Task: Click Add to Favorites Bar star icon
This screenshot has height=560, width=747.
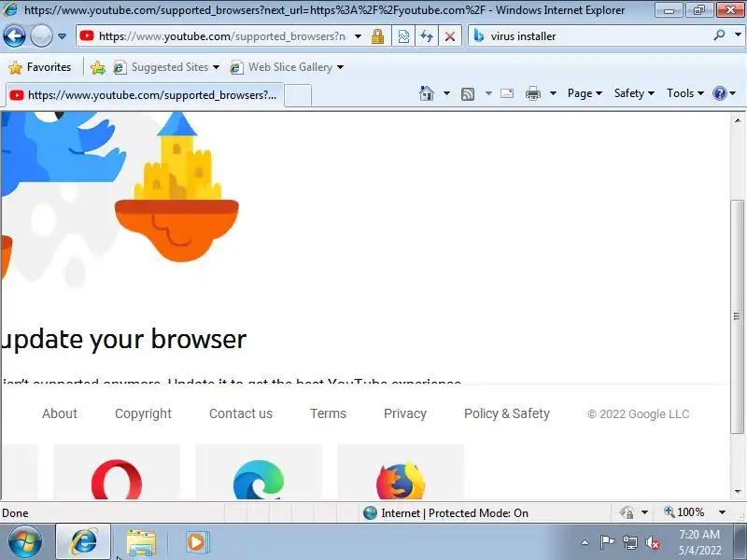Action: click(x=98, y=67)
